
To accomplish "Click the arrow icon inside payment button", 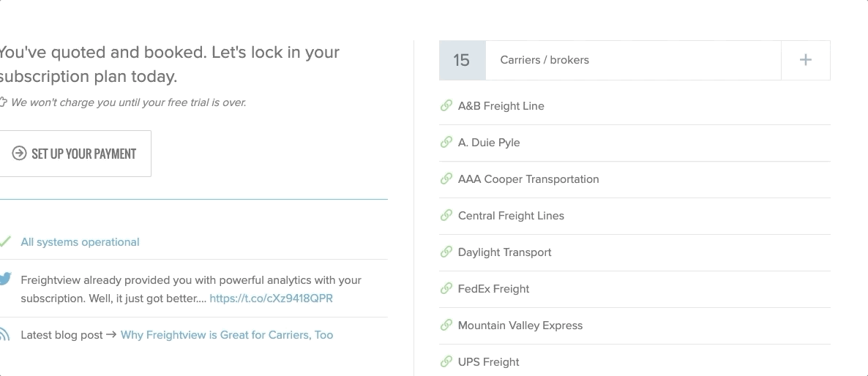I will pos(19,153).
